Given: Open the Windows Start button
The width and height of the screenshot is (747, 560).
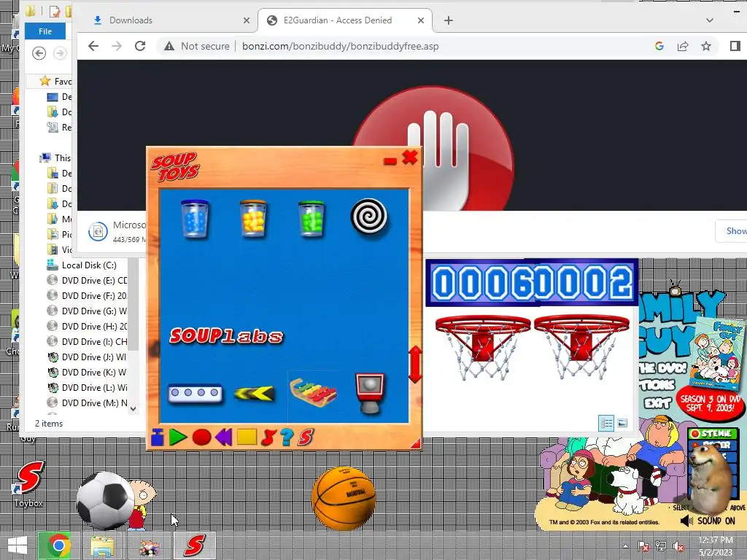Looking at the screenshot, I should pyautogui.click(x=18, y=545).
